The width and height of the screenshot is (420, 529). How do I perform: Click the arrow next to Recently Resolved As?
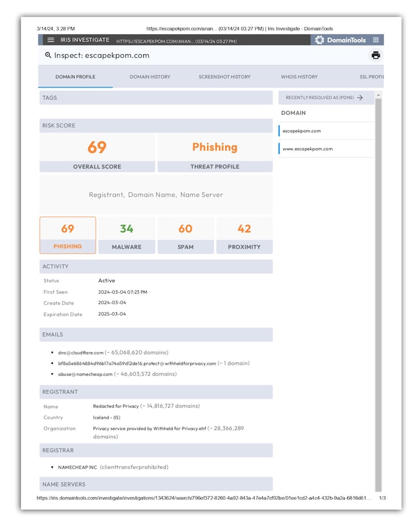tap(360, 97)
